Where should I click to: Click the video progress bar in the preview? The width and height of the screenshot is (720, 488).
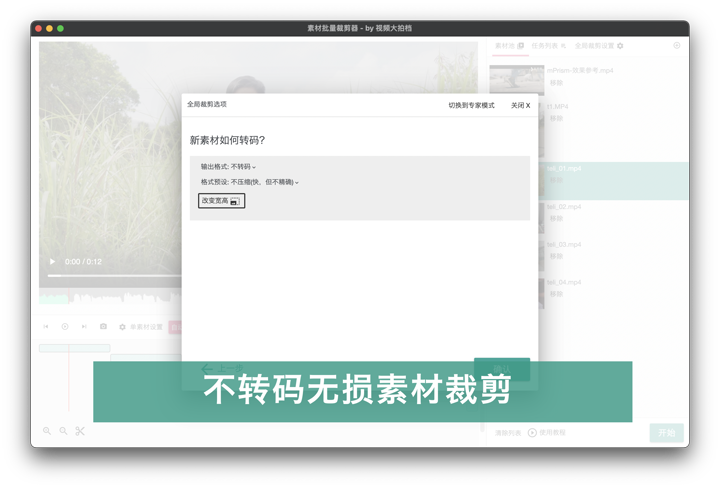(115, 275)
